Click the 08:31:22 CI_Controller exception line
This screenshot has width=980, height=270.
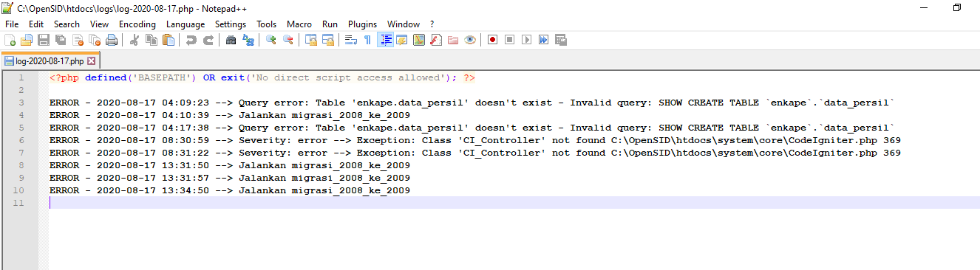475,153
